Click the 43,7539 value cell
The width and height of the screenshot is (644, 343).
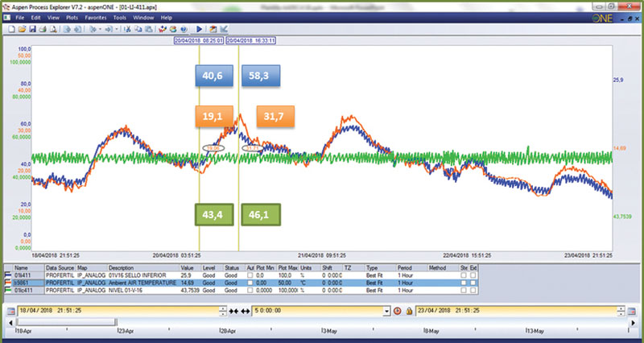click(190, 290)
